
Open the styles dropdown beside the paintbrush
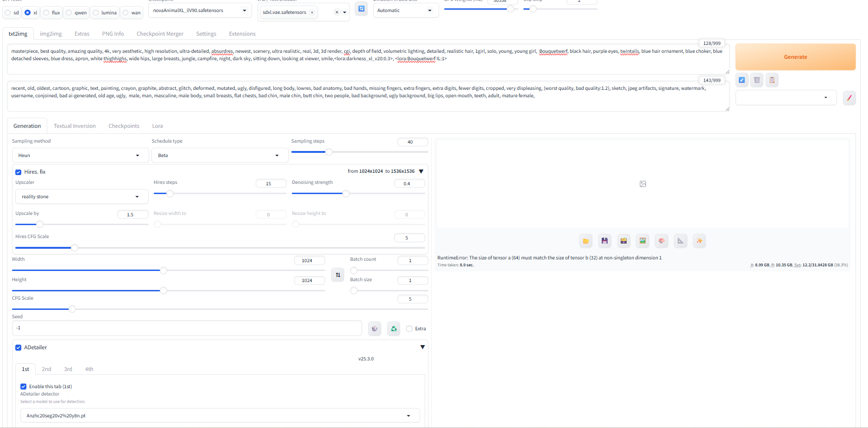point(786,98)
